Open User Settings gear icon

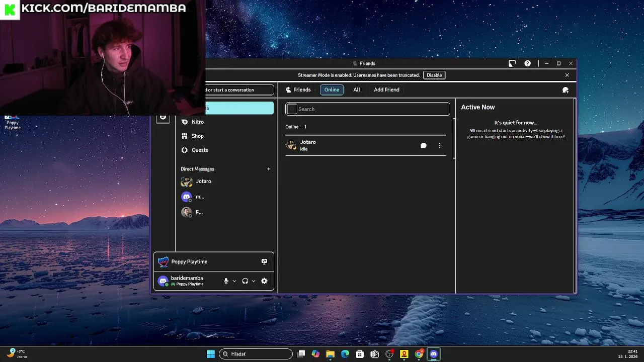pyautogui.click(x=264, y=281)
